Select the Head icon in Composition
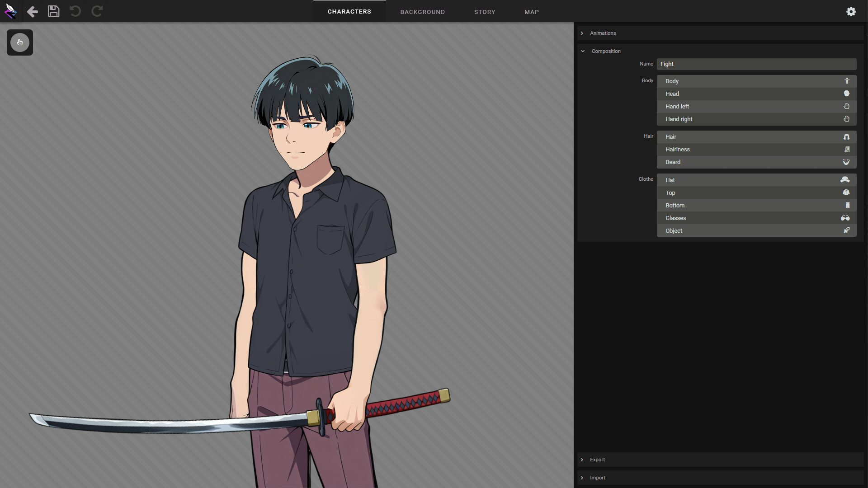Image resolution: width=868 pixels, height=488 pixels. [x=846, y=94]
